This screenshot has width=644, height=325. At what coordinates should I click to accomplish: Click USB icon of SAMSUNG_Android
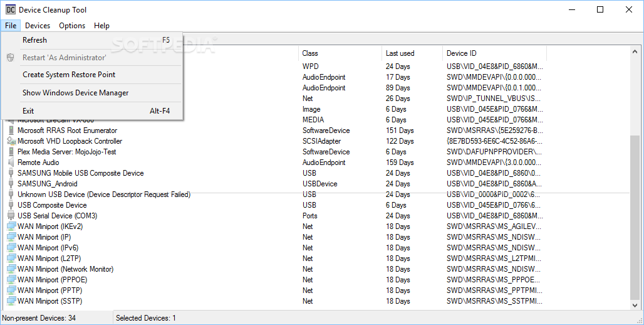(11, 184)
